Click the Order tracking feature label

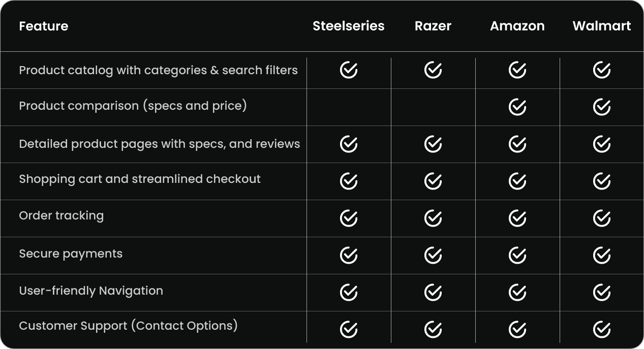click(62, 216)
